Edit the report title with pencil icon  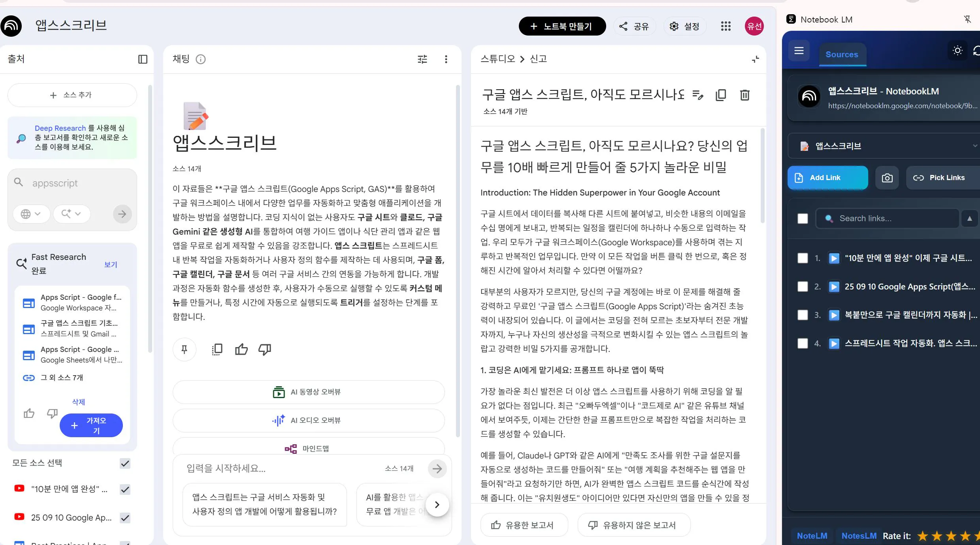(x=698, y=95)
